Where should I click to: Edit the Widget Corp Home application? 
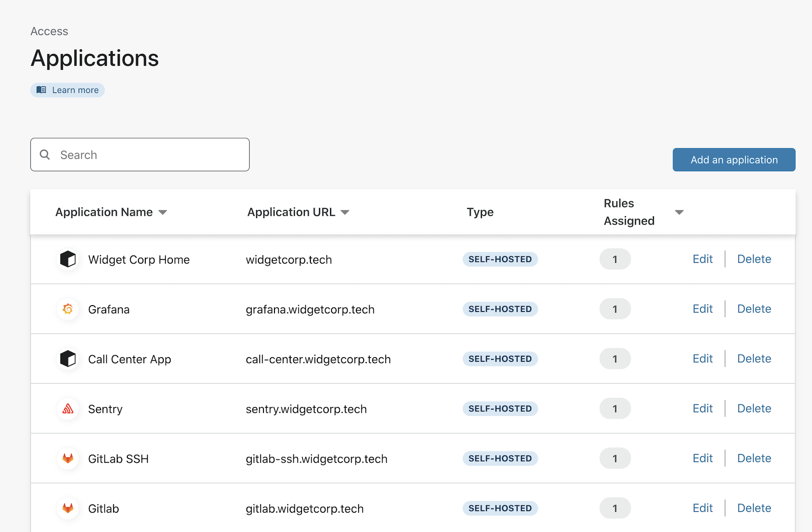point(702,259)
